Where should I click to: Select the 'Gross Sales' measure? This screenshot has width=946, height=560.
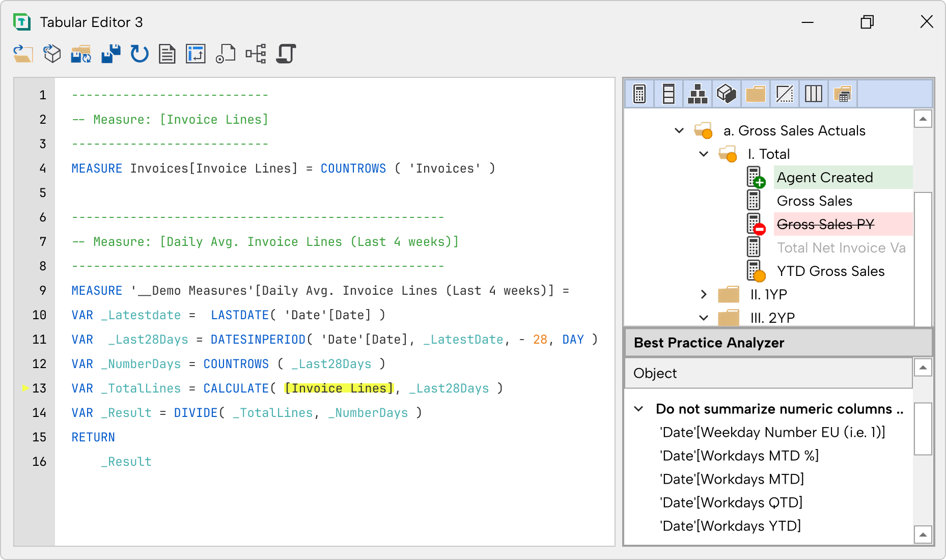pos(815,201)
